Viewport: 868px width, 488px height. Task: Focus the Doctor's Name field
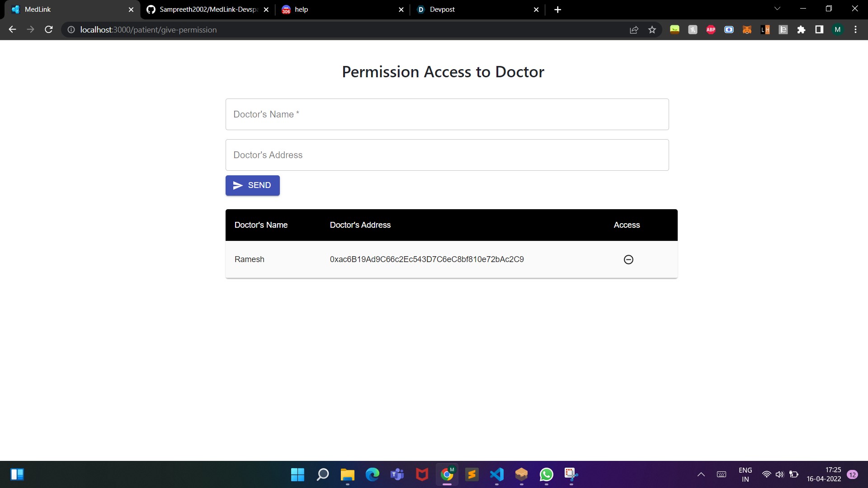pos(447,114)
